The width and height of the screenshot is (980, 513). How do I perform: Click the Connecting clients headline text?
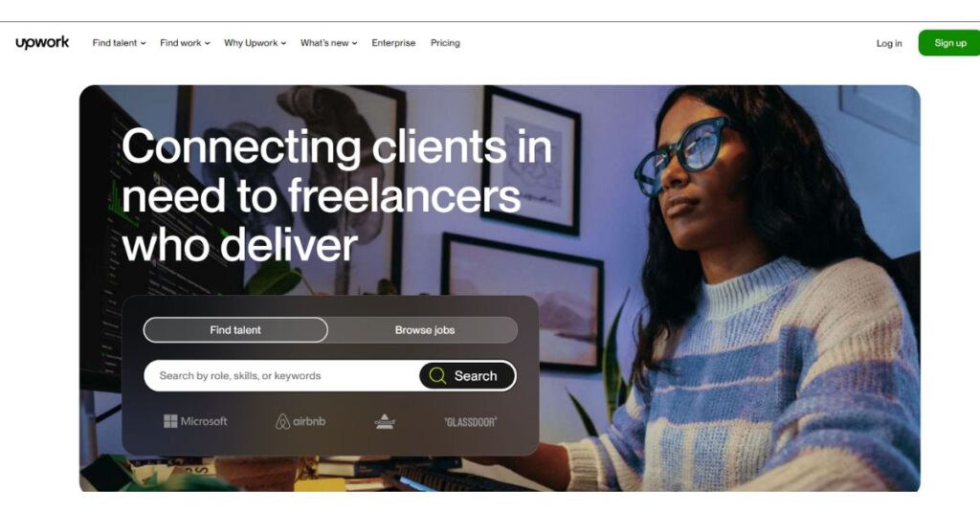pos(337,195)
